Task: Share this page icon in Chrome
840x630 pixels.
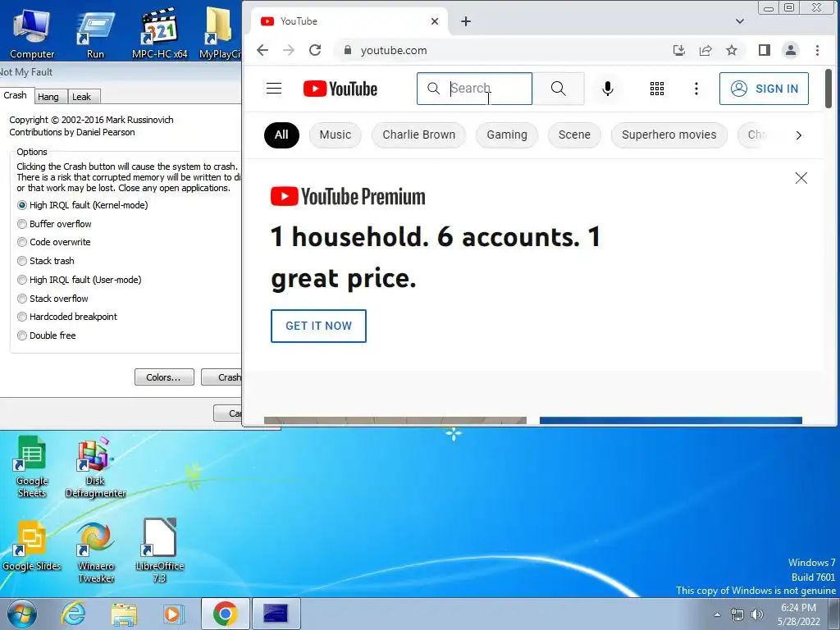Action: tap(705, 50)
